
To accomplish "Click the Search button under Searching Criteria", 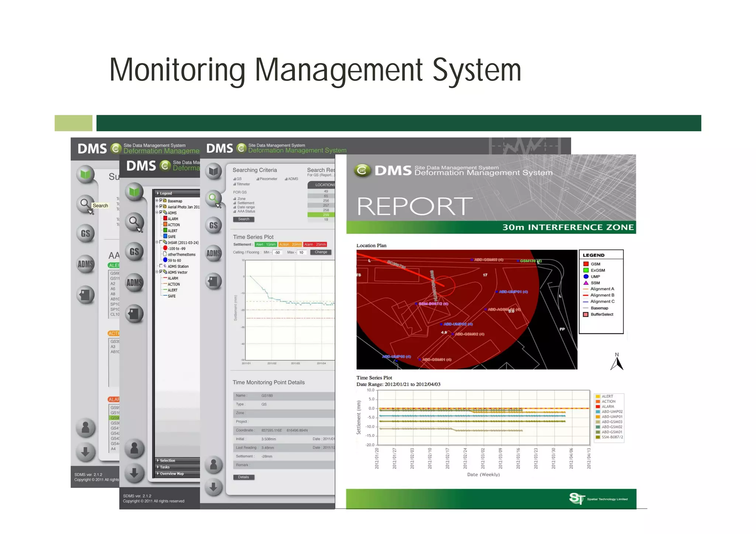I will coord(244,219).
